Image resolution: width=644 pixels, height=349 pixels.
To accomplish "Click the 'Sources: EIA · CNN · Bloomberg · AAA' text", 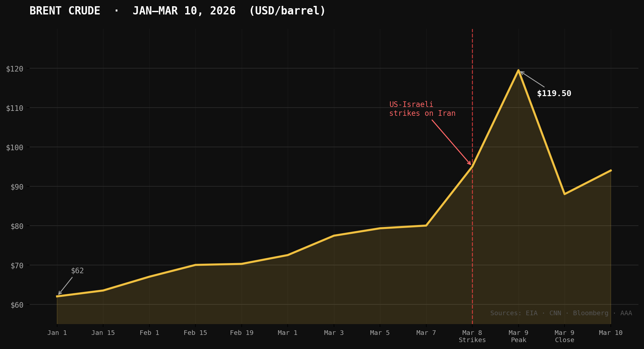I will point(561,313).
